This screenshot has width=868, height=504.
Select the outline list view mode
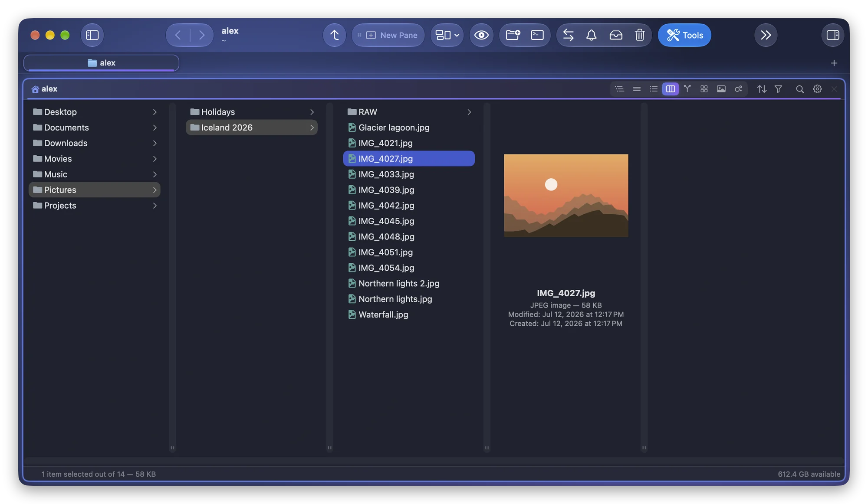pos(619,89)
